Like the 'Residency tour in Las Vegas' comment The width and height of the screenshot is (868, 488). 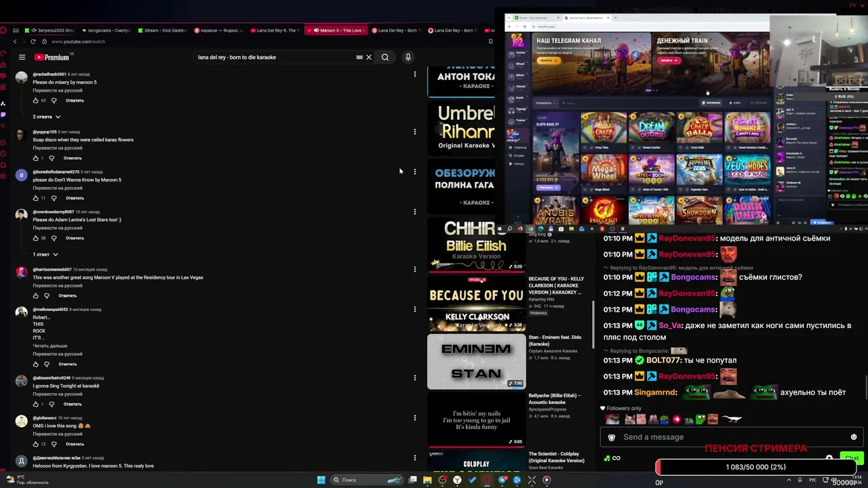tap(36, 296)
